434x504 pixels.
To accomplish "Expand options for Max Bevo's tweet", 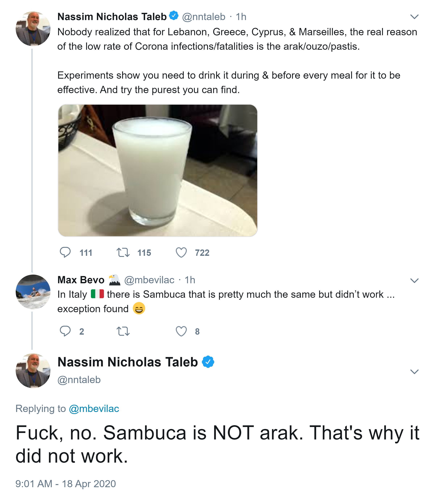I will pyautogui.click(x=414, y=280).
